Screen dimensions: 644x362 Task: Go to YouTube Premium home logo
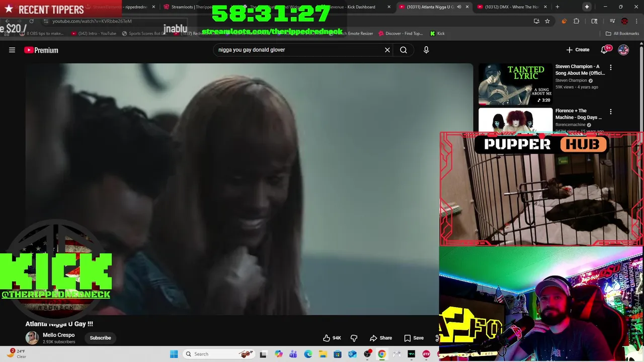(x=41, y=50)
